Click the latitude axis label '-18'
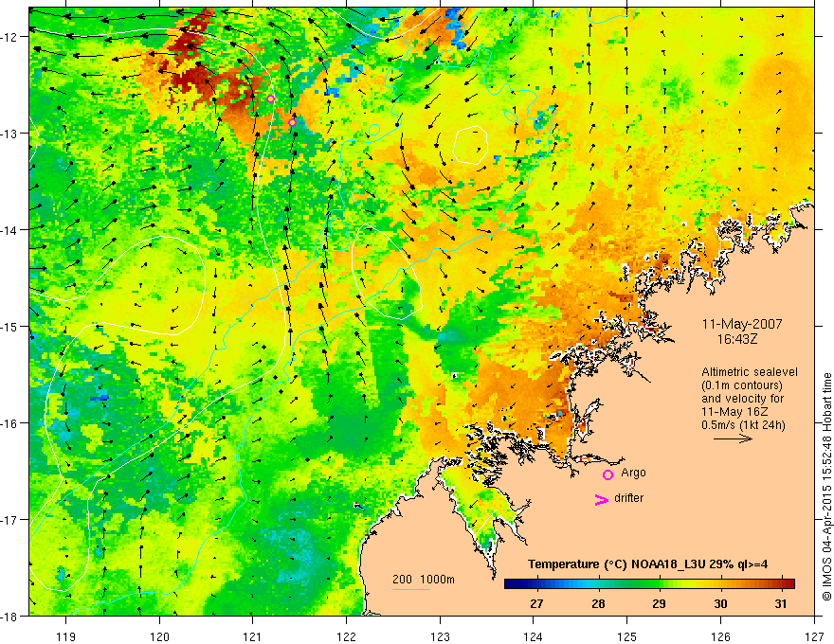834x644 pixels. (x=10, y=616)
